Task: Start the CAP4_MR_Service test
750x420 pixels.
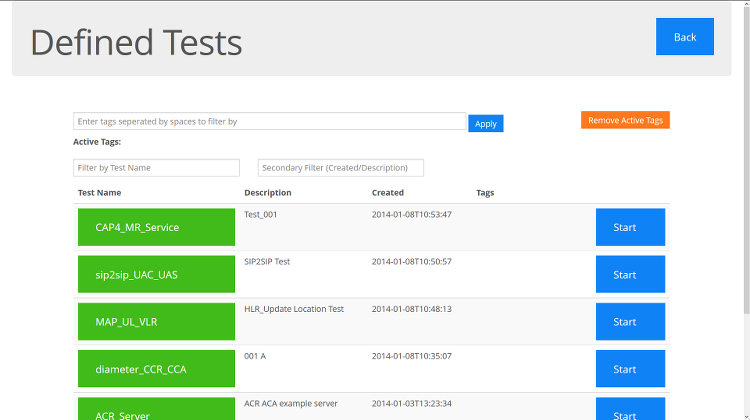Action: coord(630,227)
